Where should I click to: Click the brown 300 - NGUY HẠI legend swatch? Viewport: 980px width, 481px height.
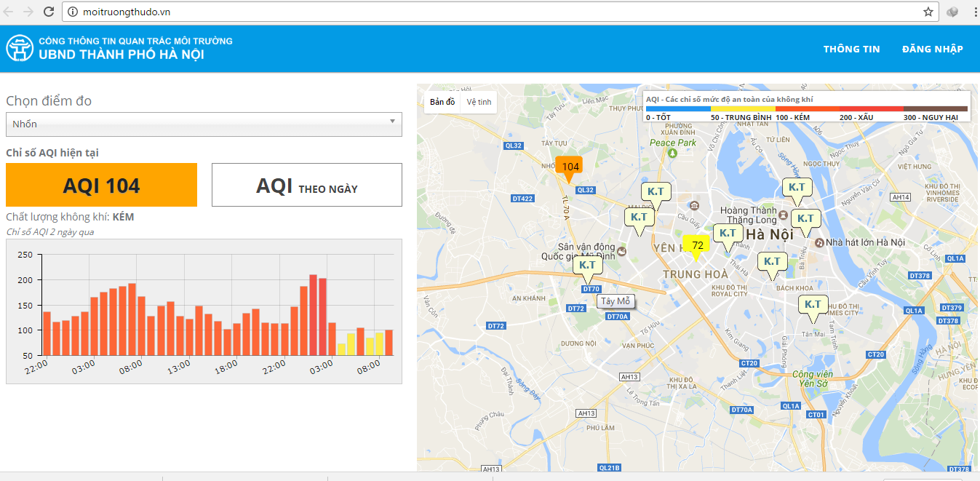click(x=936, y=108)
